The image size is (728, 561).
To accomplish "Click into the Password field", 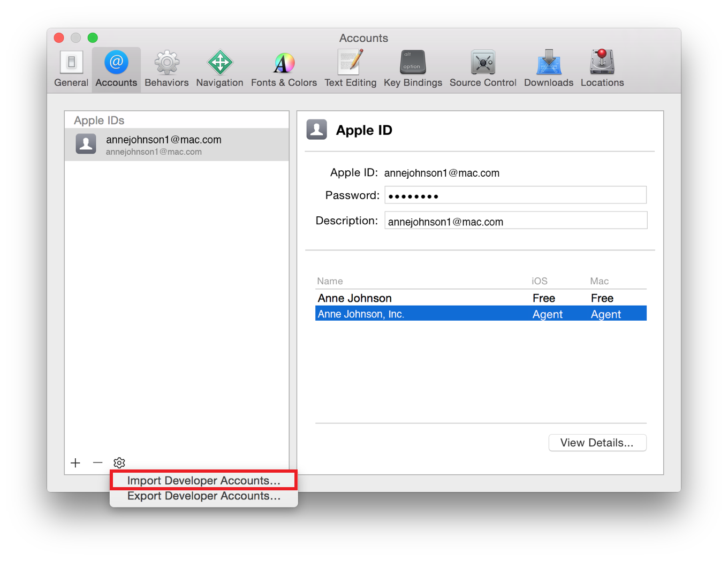I will [515, 195].
